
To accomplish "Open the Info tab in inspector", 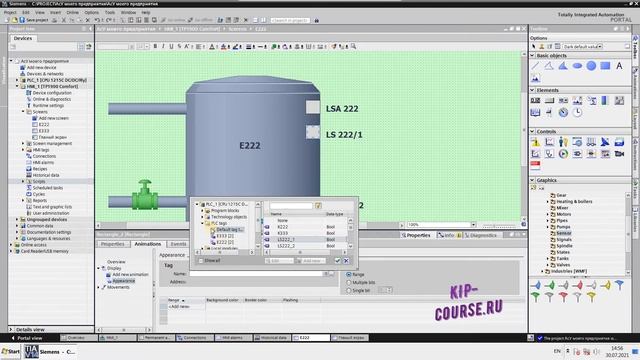I will click(x=449, y=235).
